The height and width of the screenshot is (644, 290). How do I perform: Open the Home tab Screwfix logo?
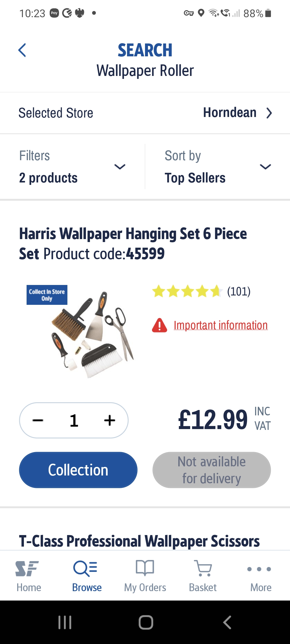click(x=27, y=568)
